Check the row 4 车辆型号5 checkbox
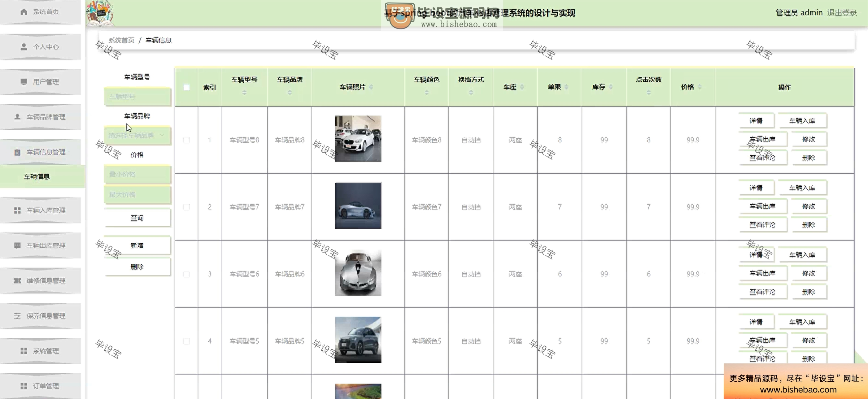 point(187,341)
